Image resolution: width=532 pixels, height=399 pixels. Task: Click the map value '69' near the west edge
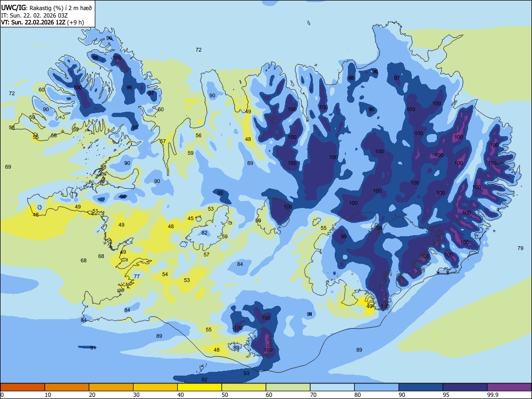point(8,167)
